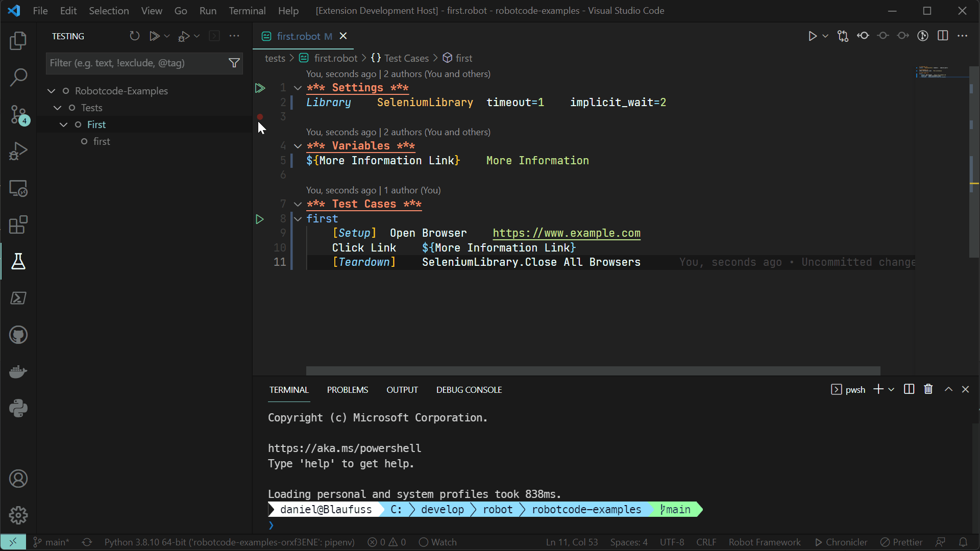Open Testing panel more actions ellipsis
Screen dimensions: 980x551
234,36
